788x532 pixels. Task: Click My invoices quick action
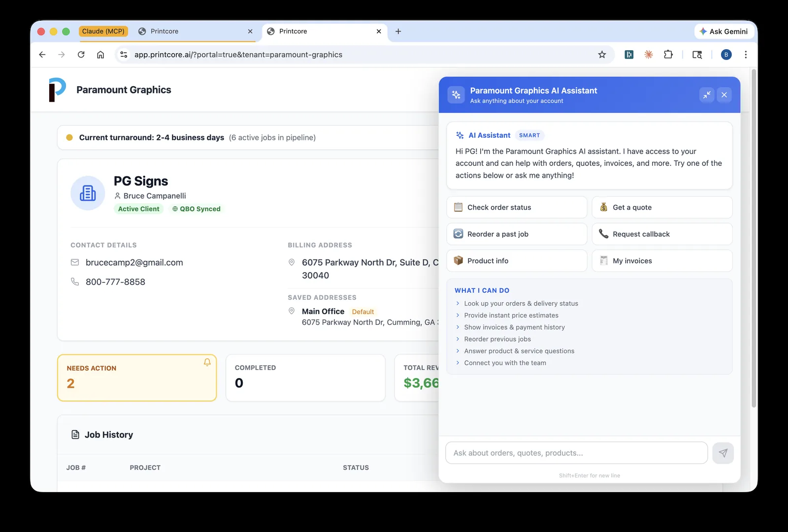tap(662, 261)
